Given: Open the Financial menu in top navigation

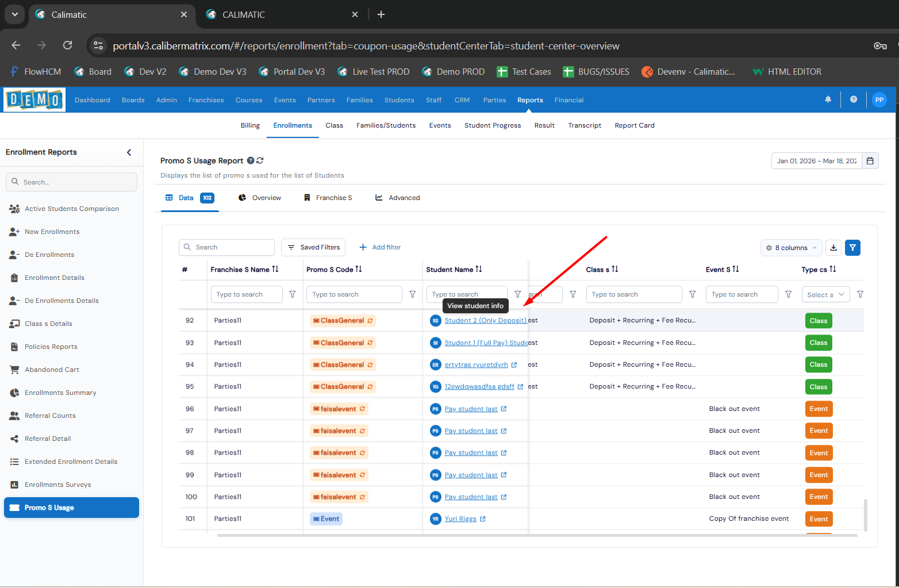Looking at the screenshot, I should 568,100.
